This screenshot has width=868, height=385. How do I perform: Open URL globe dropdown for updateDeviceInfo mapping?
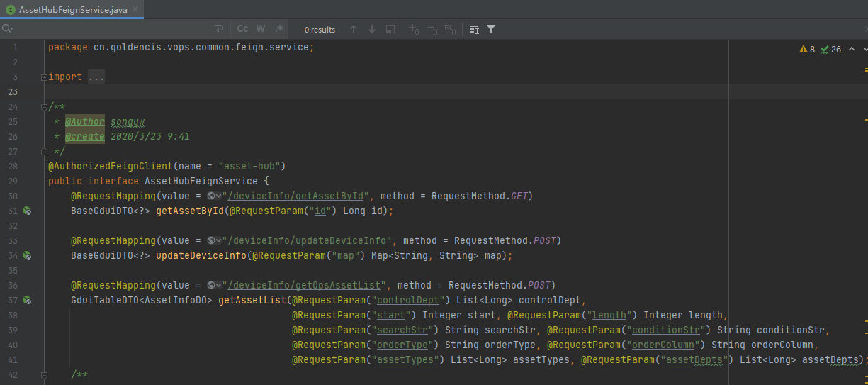coord(214,240)
